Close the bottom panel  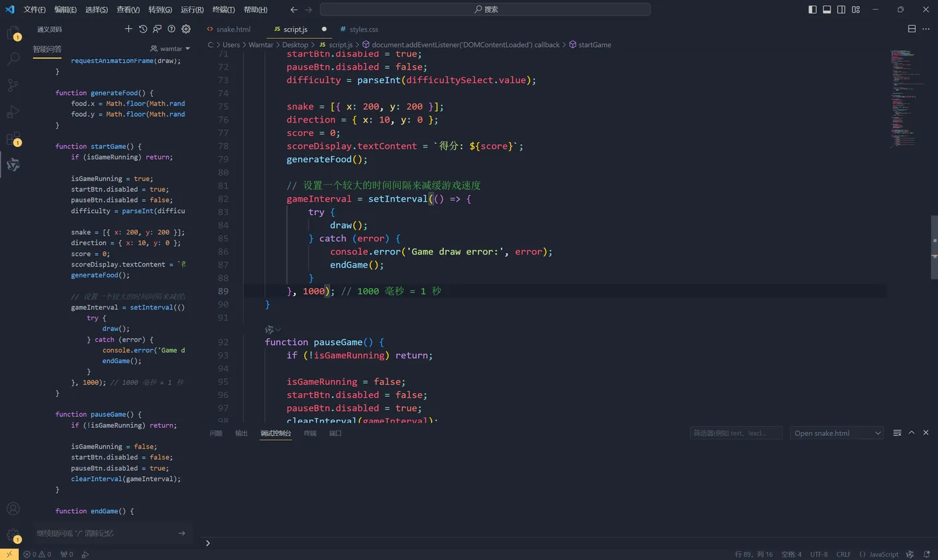click(x=926, y=433)
